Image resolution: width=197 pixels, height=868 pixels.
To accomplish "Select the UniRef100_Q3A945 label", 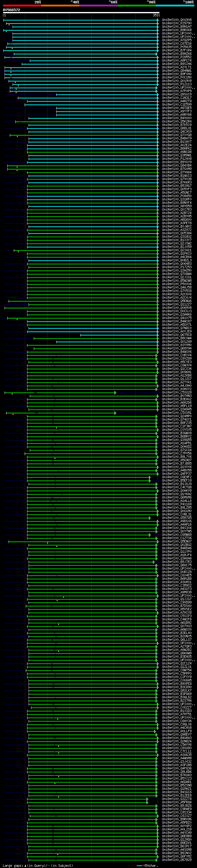I will (176, 410).
